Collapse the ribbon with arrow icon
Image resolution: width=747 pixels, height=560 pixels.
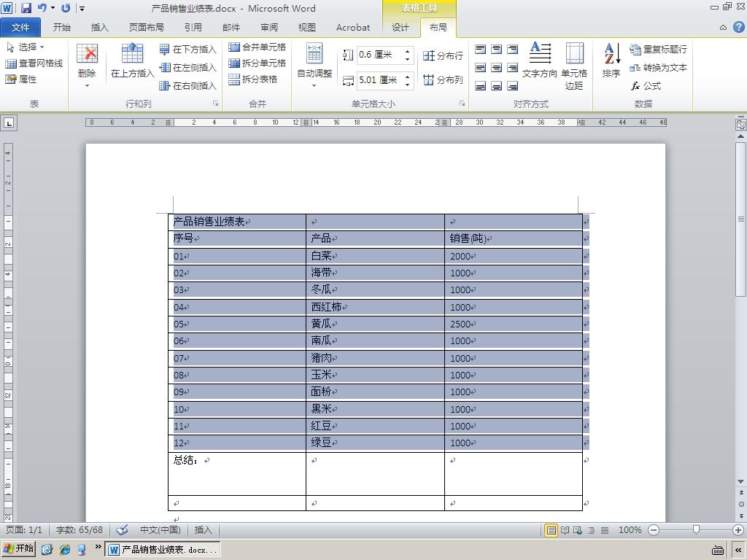(x=723, y=28)
